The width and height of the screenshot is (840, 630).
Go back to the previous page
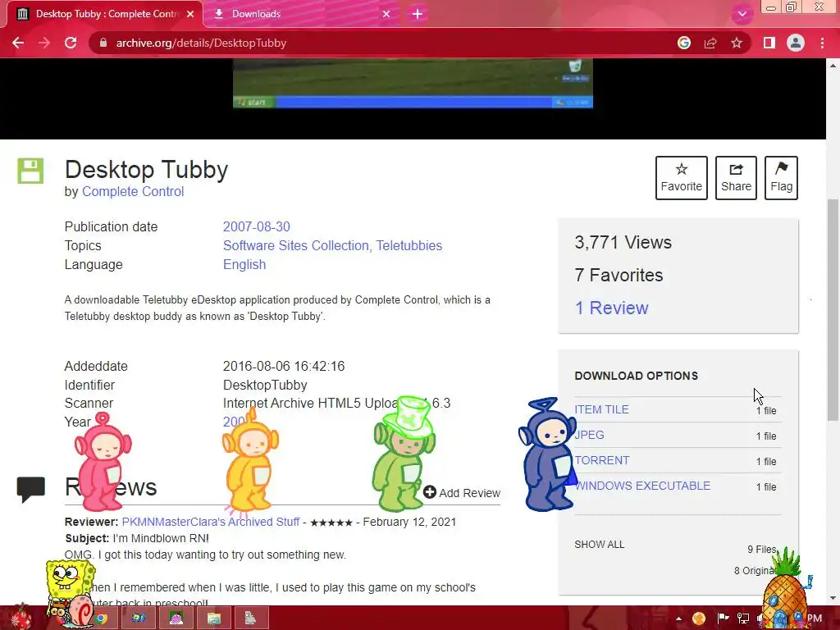[18, 43]
